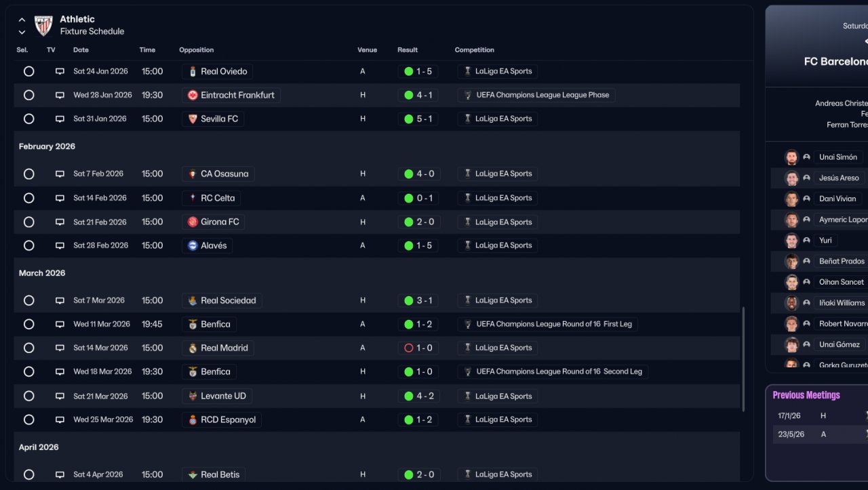Select the radio button for the CA Osasuna match

click(28, 174)
